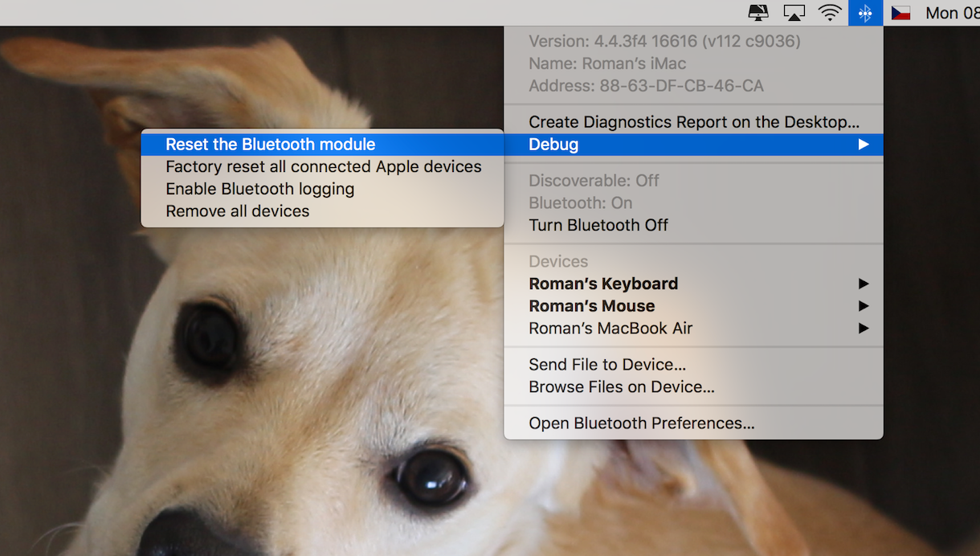Image resolution: width=980 pixels, height=556 pixels.
Task: Click the Name: Roman's iMac line
Action: click(x=607, y=63)
